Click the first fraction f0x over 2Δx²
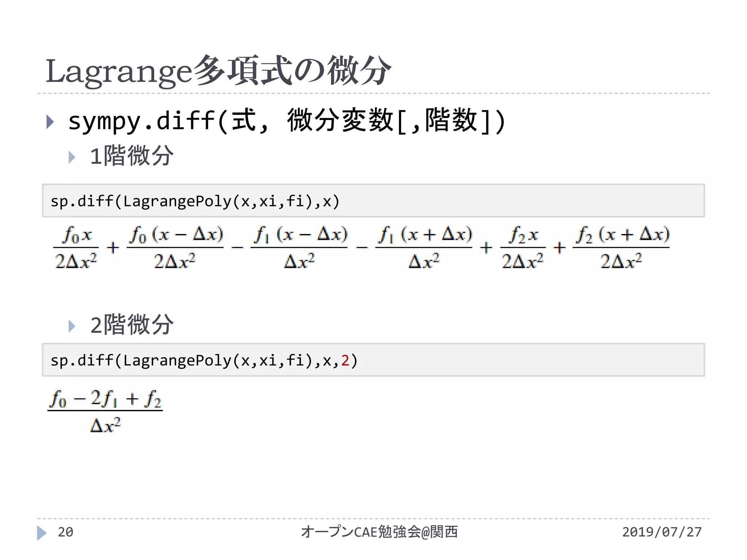Viewport: 747px width, 560px height. (76, 248)
